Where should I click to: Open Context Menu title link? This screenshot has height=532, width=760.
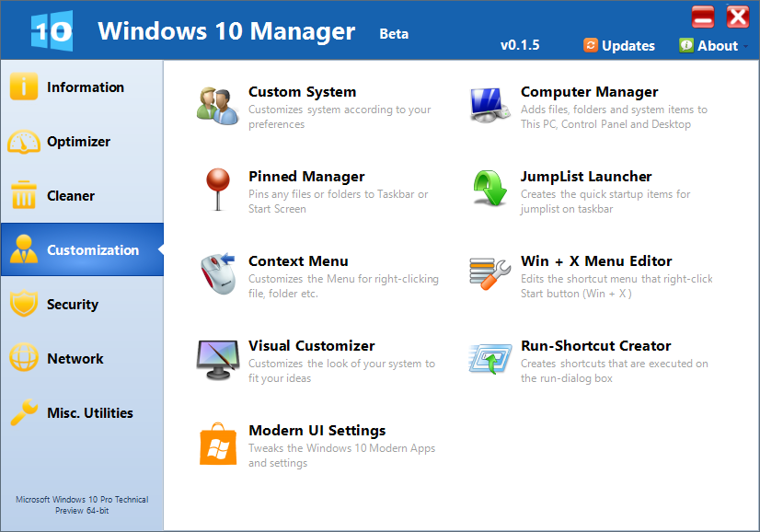tap(298, 260)
